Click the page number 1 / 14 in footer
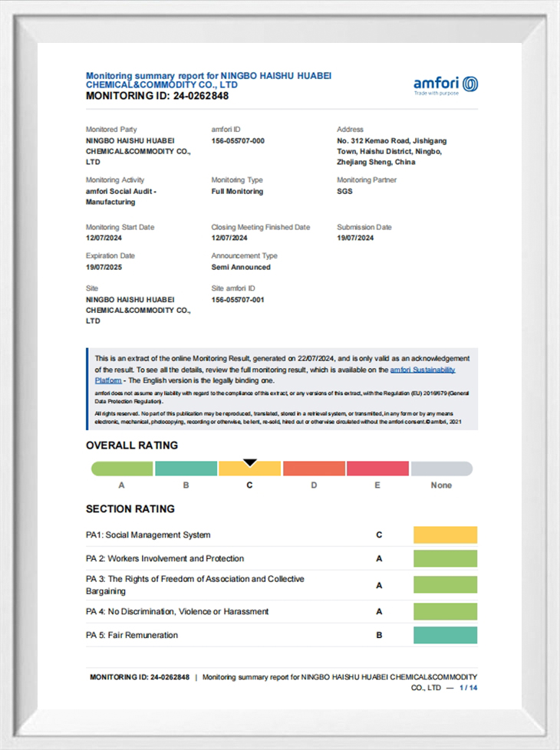Viewport: 560px width, 750px height. pos(467,689)
